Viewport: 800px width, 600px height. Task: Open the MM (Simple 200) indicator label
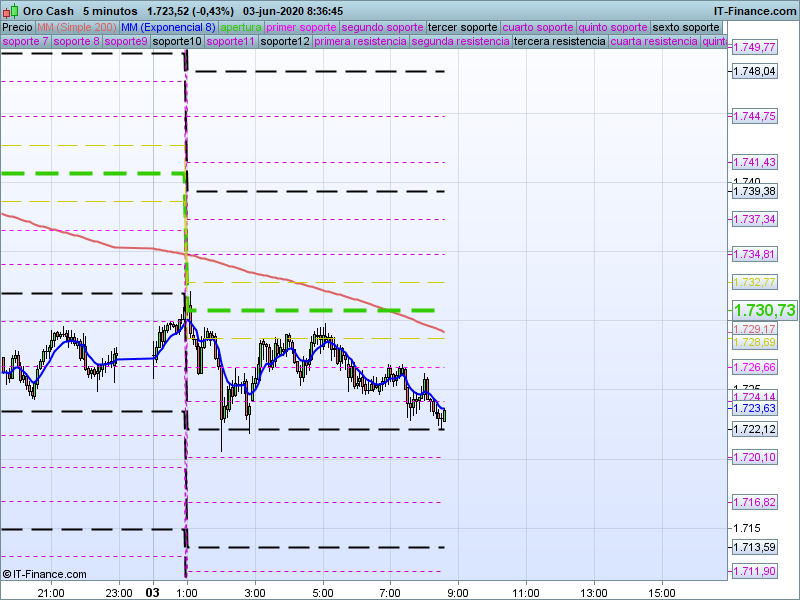pos(76,27)
